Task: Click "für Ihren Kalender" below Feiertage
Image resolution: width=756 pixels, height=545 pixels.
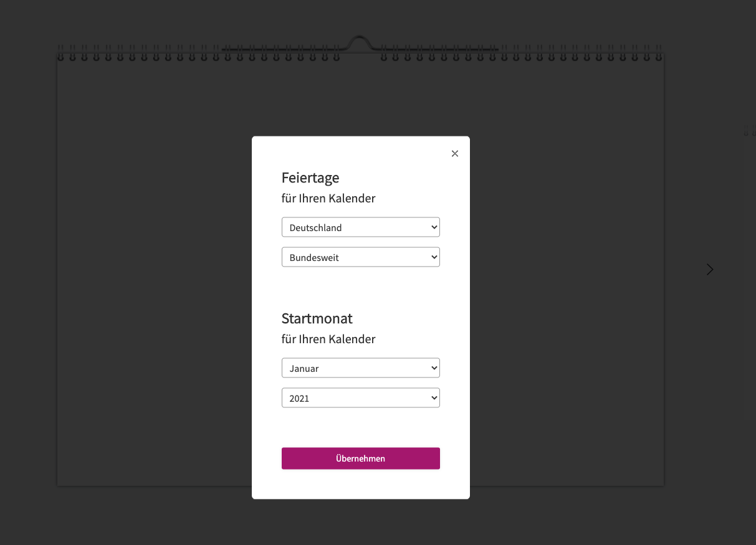Action: click(x=328, y=199)
